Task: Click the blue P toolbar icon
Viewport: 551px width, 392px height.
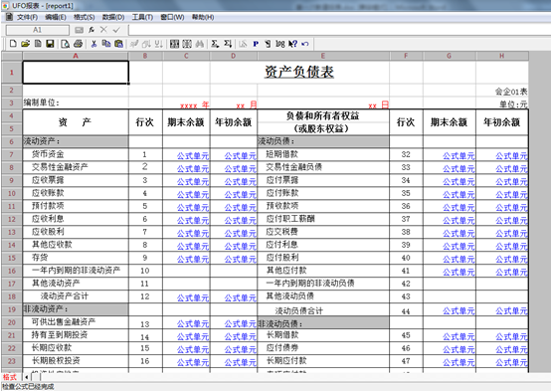Action: point(256,44)
